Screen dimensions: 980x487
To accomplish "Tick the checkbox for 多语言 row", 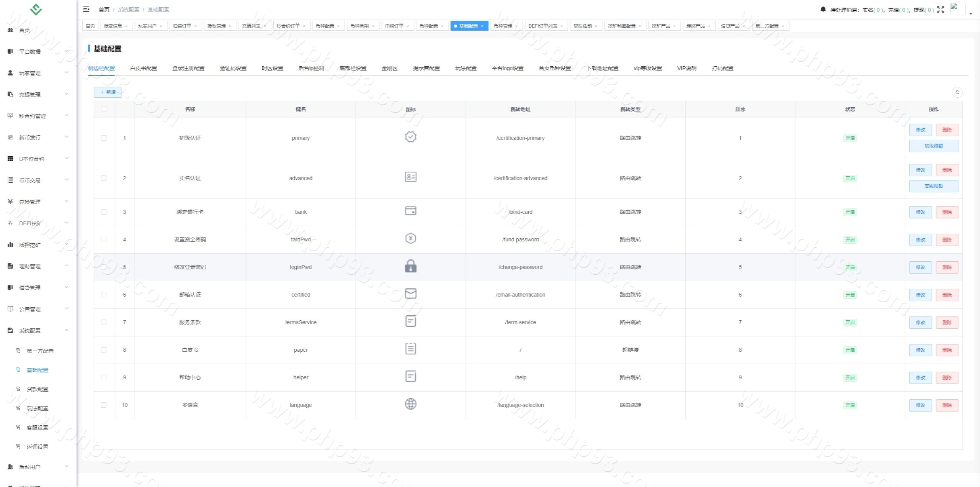I will click(x=104, y=405).
